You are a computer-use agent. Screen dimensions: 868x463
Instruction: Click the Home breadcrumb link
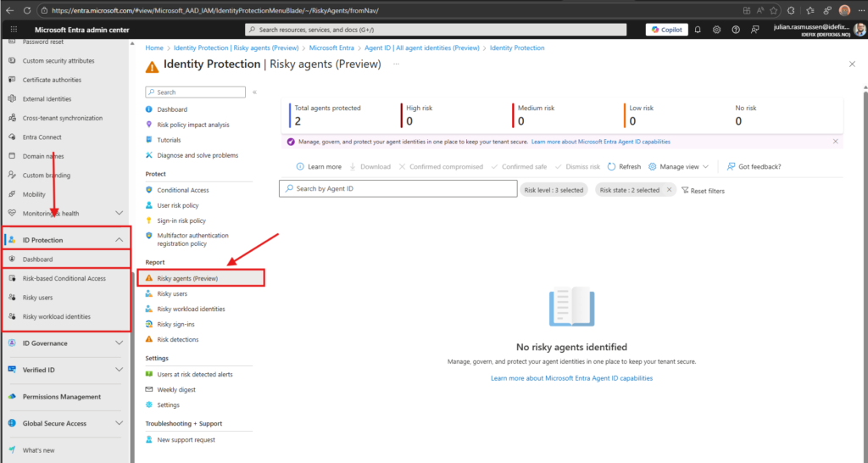153,48
